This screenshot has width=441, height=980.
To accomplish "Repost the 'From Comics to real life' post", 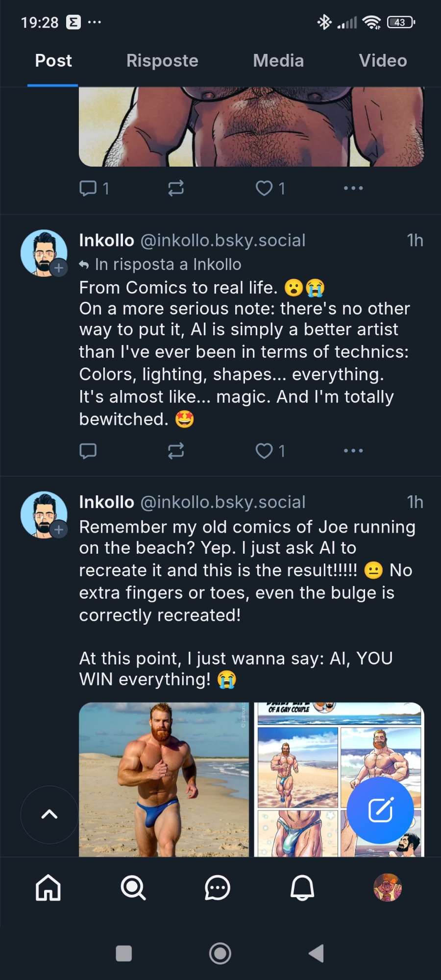I will (x=176, y=450).
